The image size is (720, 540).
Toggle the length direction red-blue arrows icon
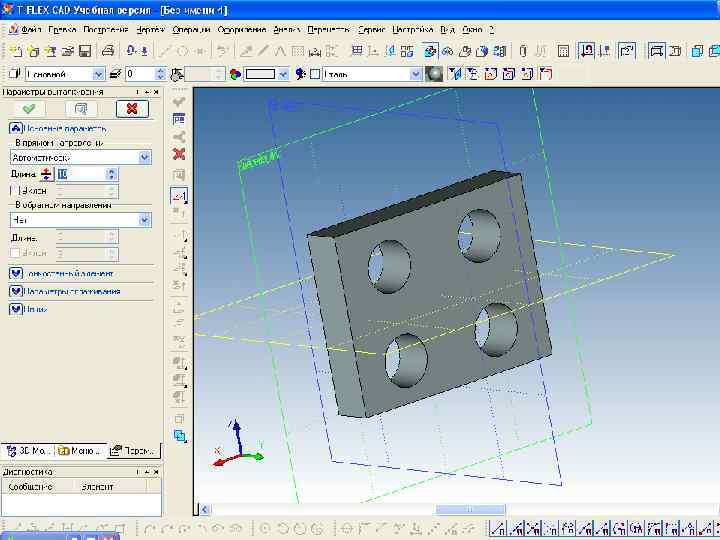[46, 174]
